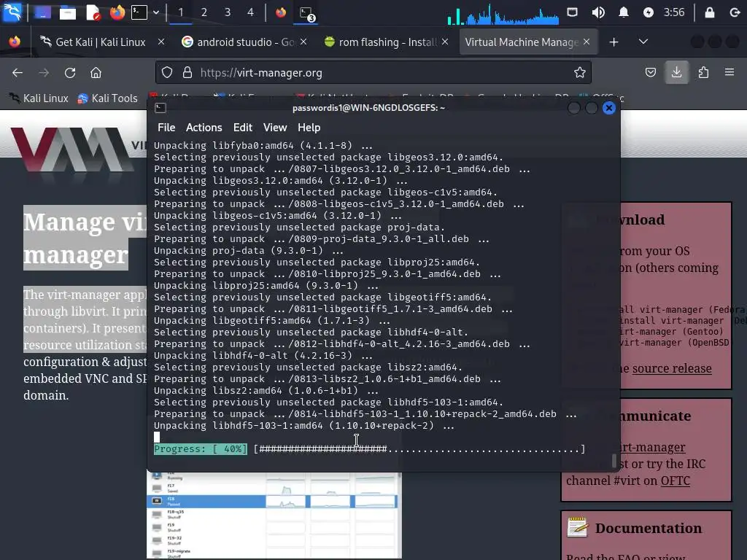The height and width of the screenshot is (560, 747).
Task: Open the terminal View menu
Action: (275, 128)
